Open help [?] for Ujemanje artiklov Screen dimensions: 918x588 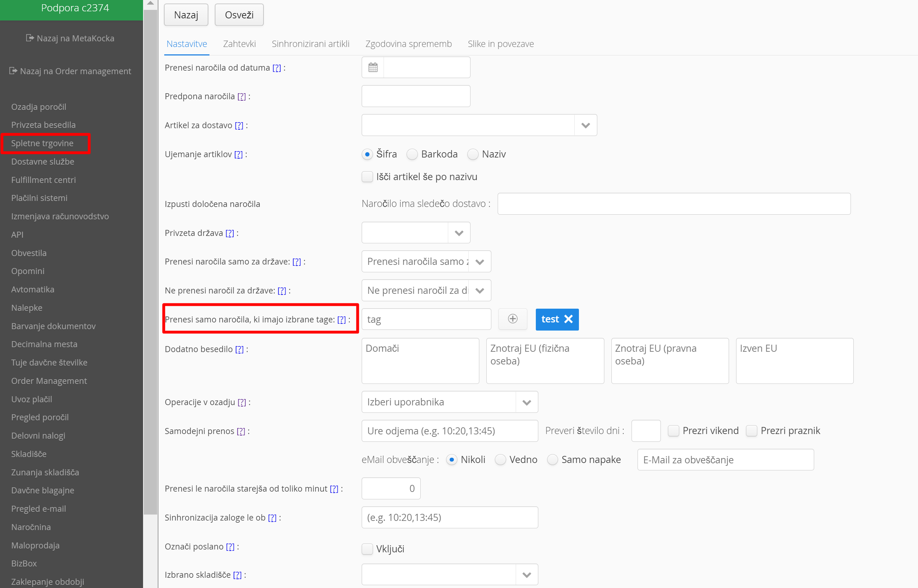(238, 154)
